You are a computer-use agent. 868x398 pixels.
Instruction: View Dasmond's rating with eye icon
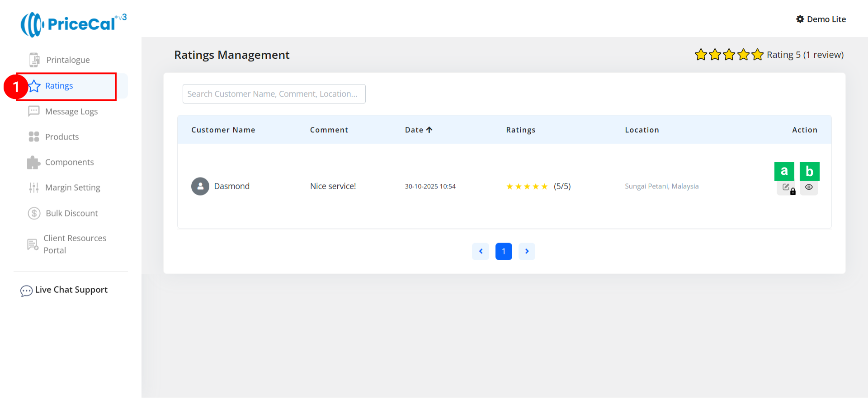809,187
